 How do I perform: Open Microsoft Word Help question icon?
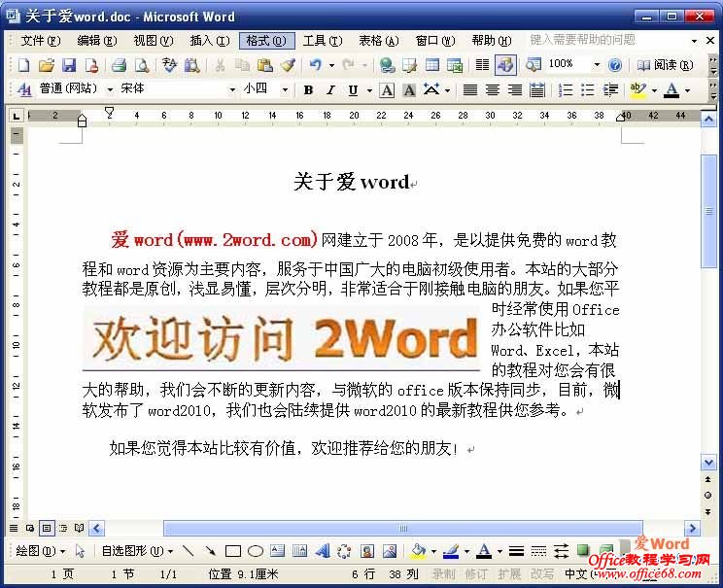(614, 65)
